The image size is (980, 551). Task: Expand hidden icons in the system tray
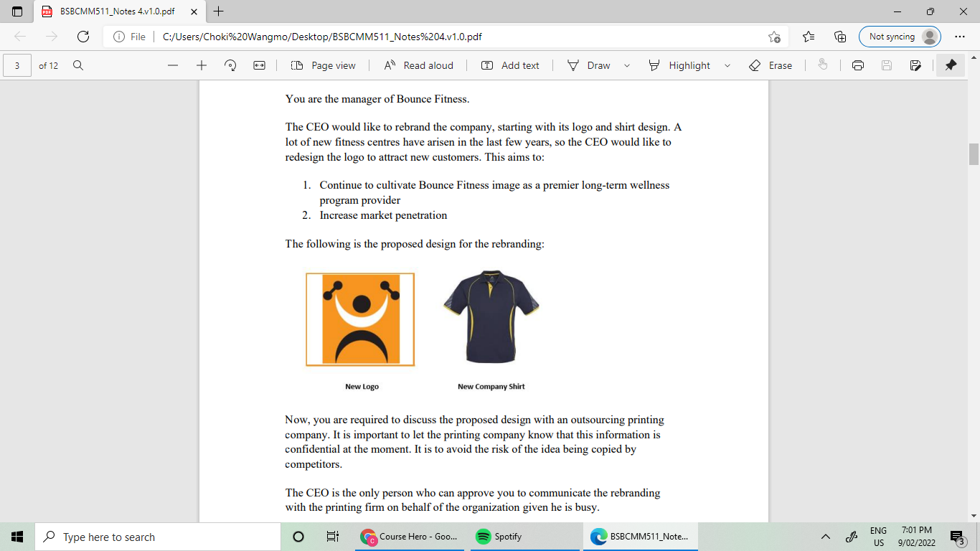click(x=825, y=536)
